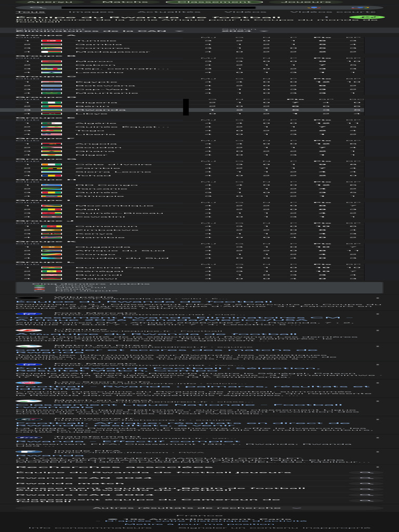The image size is (399, 532).
Task: Click the Madagascar flag icon
Action: [51, 52]
